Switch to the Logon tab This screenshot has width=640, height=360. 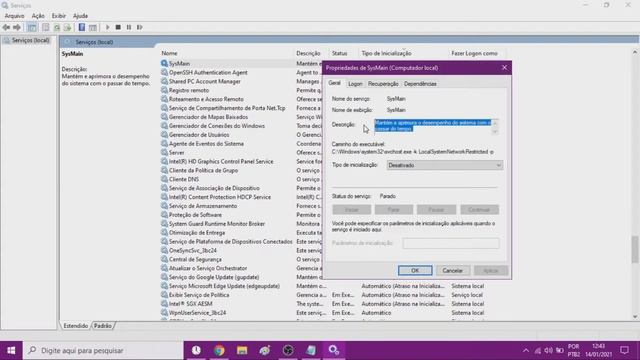click(x=355, y=84)
